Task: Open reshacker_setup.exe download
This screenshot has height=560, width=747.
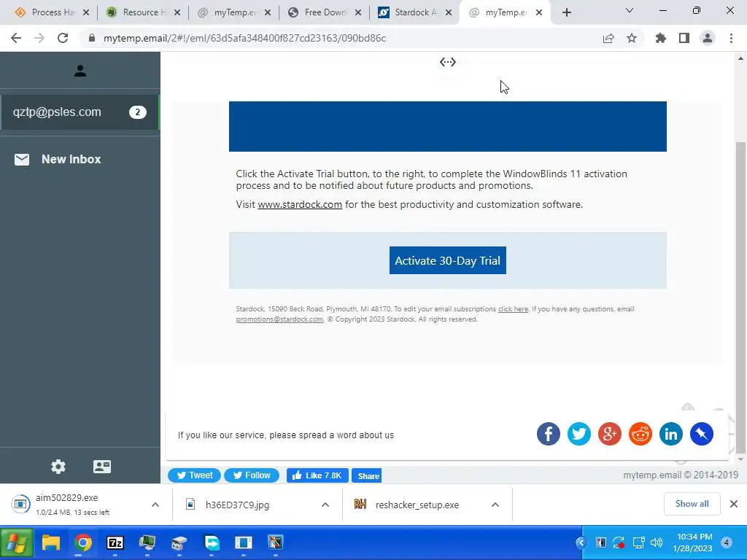Action: point(417,505)
